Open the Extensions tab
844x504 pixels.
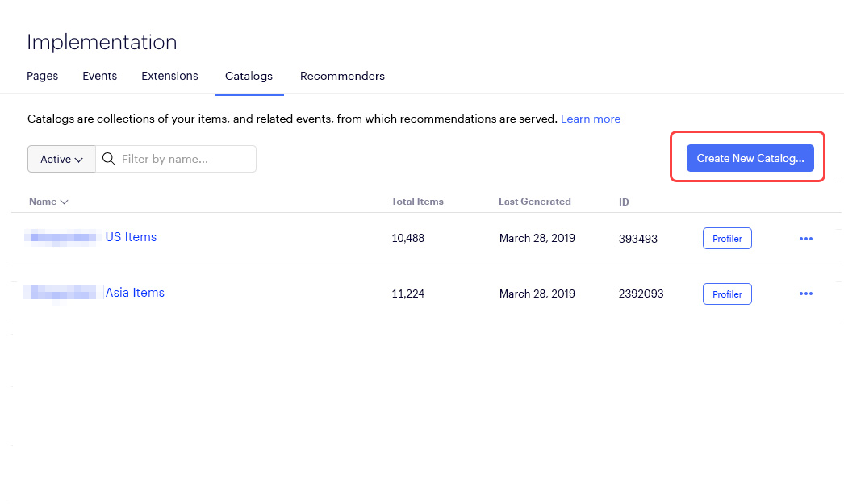click(169, 76)
